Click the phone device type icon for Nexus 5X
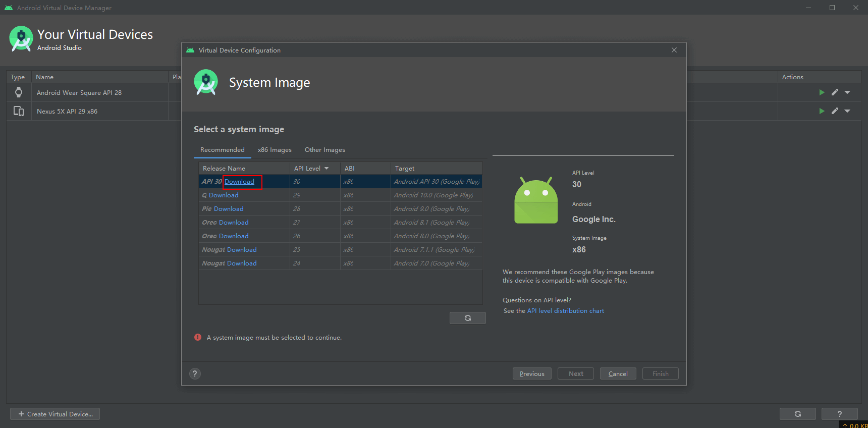Viewport: 868px width, 428px height. (19, 111)
